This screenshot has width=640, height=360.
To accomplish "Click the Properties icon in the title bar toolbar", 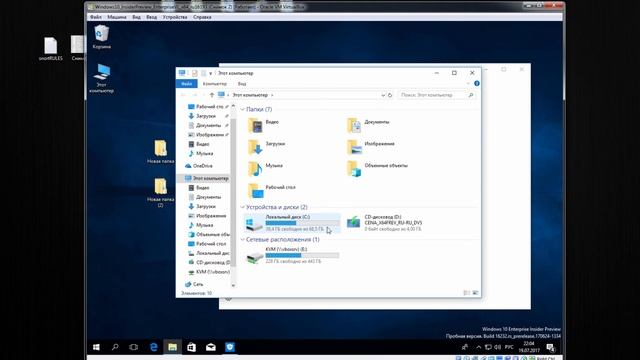I will (x=195, y=73).
